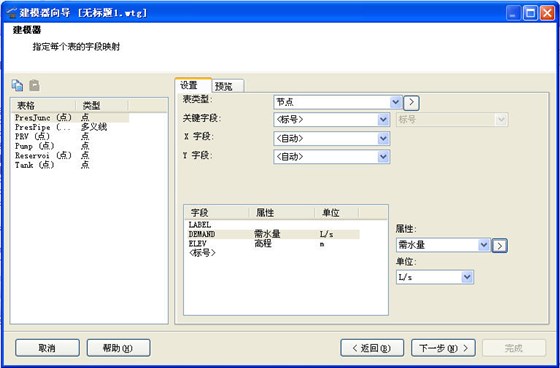The width and height of the screenshot is (560, 368).
Task: Click the 需水量 cell in the DEMAND row
Action: 267,234
